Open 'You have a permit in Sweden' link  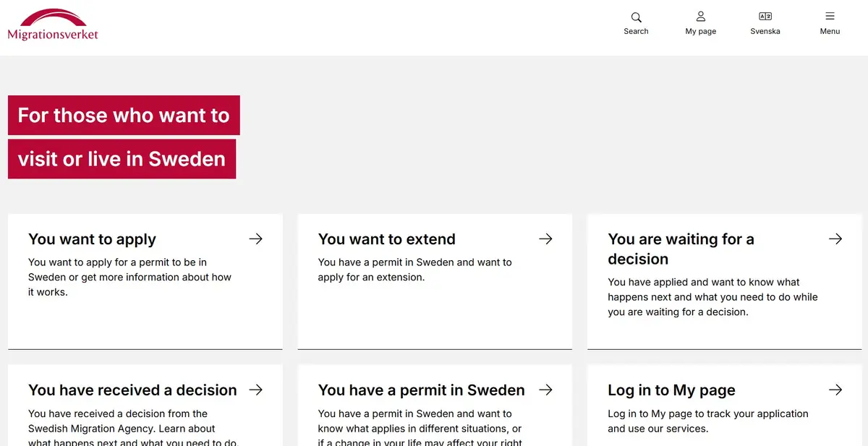tap(421, 390)
